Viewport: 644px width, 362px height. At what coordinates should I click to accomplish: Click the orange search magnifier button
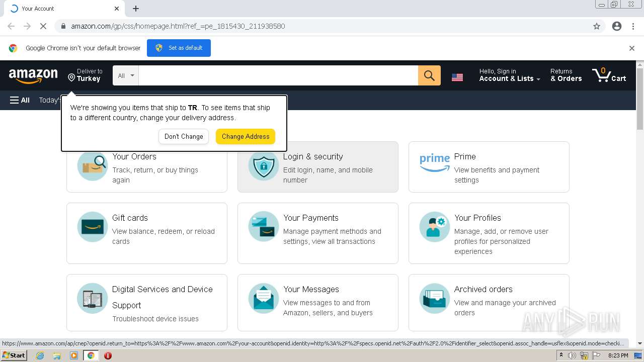coord(429,75)
